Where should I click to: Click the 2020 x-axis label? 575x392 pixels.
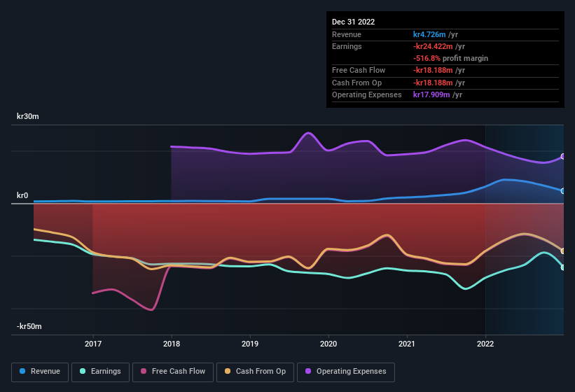tap(328, 344)
